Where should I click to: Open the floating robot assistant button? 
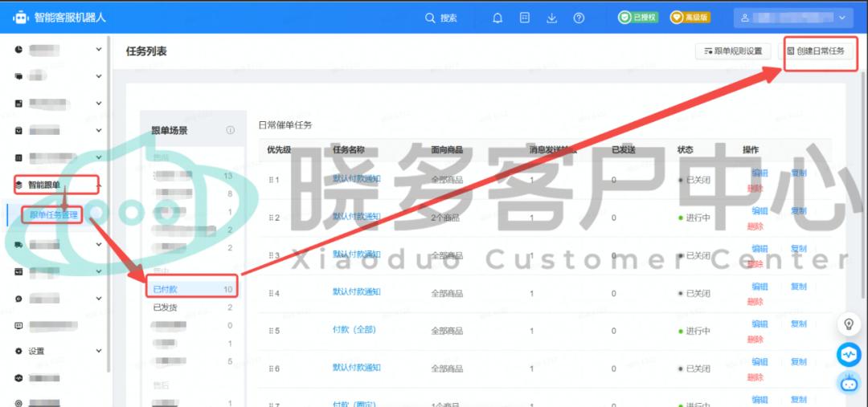coord(849,383)
